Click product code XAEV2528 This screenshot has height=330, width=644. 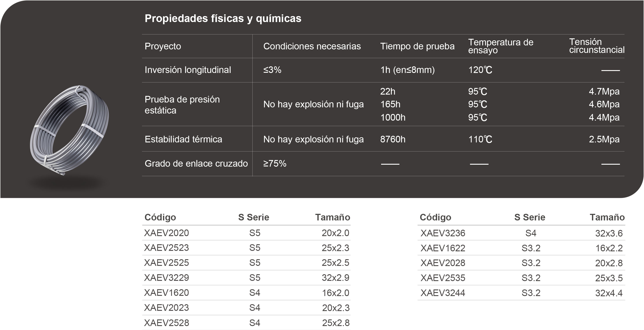pyautogui.click(x=166, y=323)
